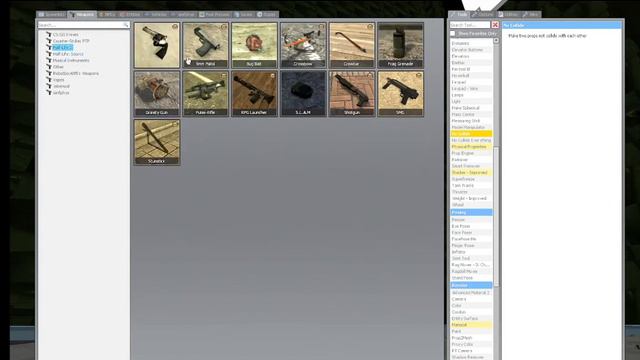Select the Other weapon category
This screenshot has width=640, height=360.
pos(58,67)
